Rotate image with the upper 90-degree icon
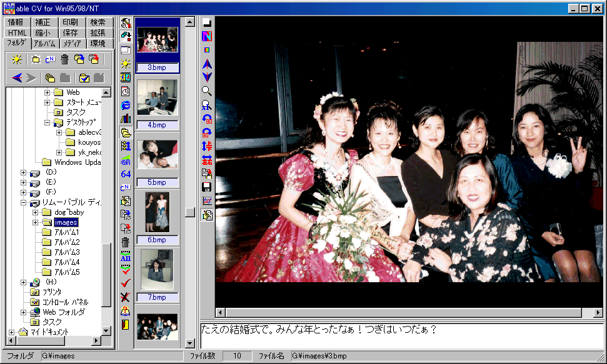The height and width of the screenshot is (364, 607). tap(207, 119)
